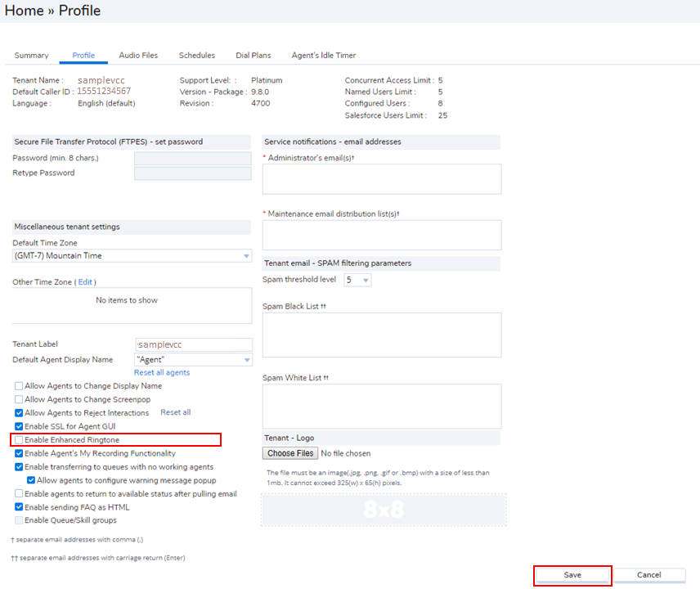This screenshot has width=700, height=589.
Task: Click the Revision value '4700'
Action: (x=261, y=103)
